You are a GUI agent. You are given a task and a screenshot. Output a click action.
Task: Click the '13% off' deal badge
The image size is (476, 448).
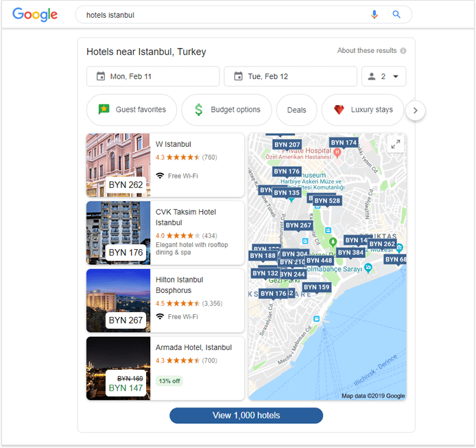coord(169,381)
